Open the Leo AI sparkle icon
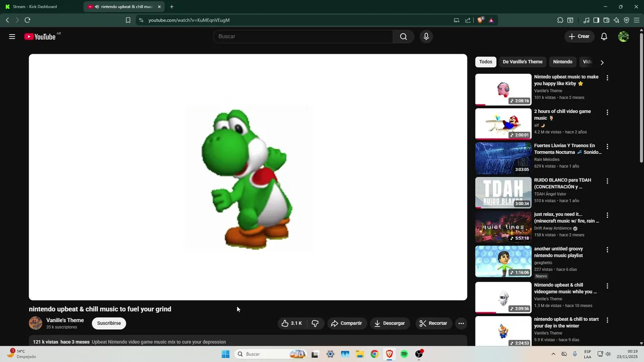The width and height of the screenshot is (644, 362). tap(616, 20)
